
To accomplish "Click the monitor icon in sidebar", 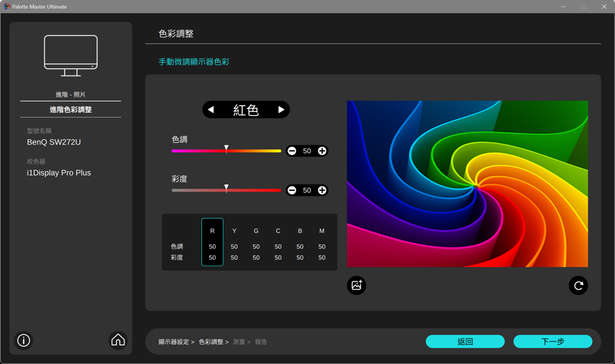I will pyautogui.click(x=71, y=55).
